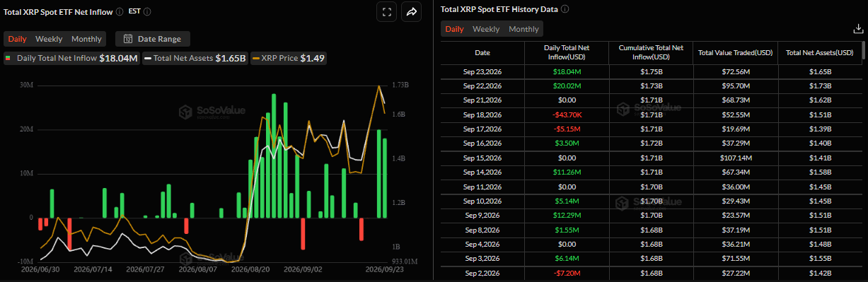Click the Sep 18,2026 date cell

(x=482, y=114)
